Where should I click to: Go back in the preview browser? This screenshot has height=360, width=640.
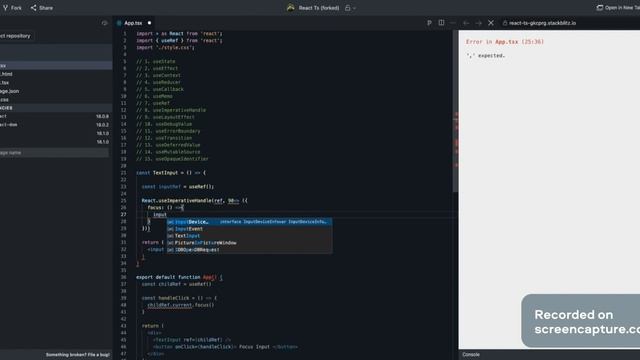466,23
